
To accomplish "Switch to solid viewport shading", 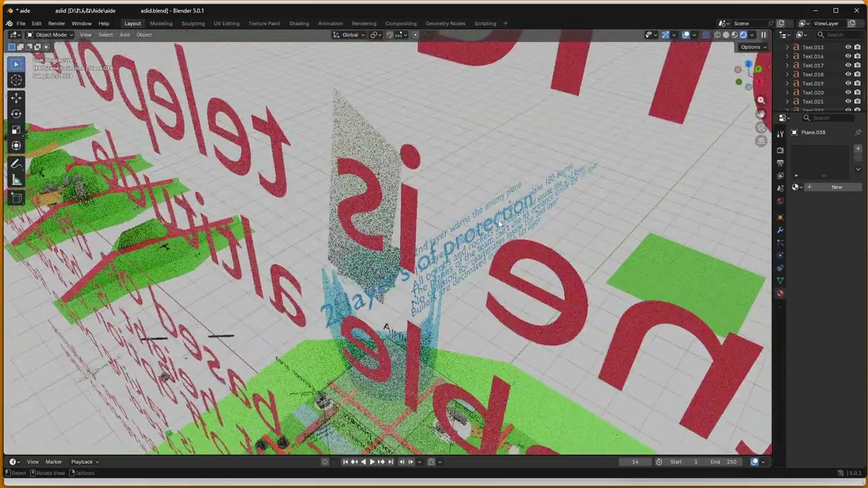I will pos(726,35).
